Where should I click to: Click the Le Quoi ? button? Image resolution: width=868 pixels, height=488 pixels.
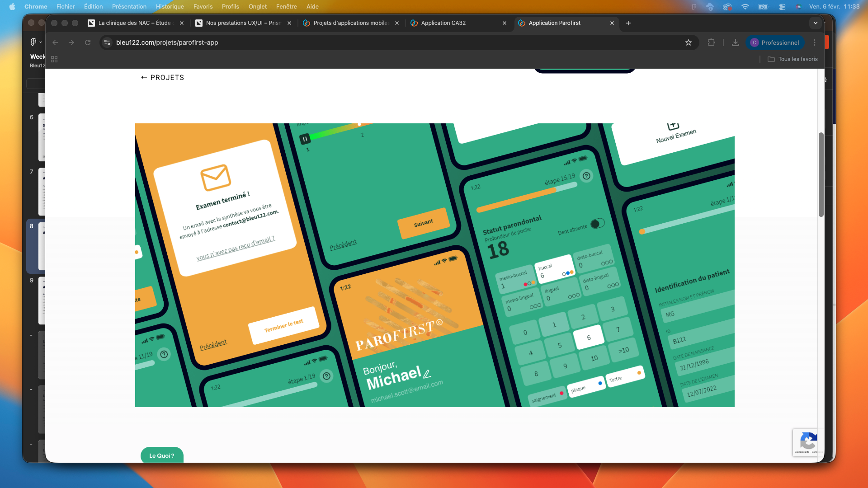161,455
